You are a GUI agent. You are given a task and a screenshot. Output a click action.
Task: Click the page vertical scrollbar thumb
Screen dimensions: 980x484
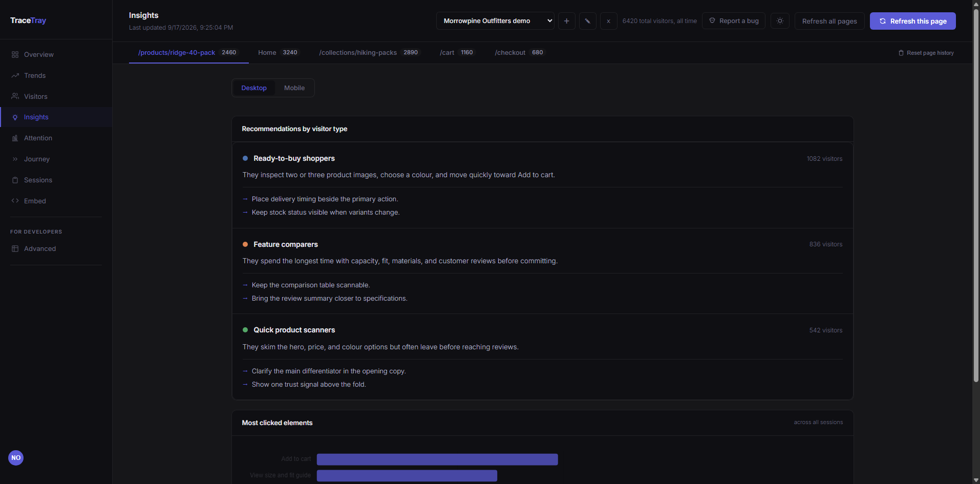pyautogui.click(x=976, y=195)
